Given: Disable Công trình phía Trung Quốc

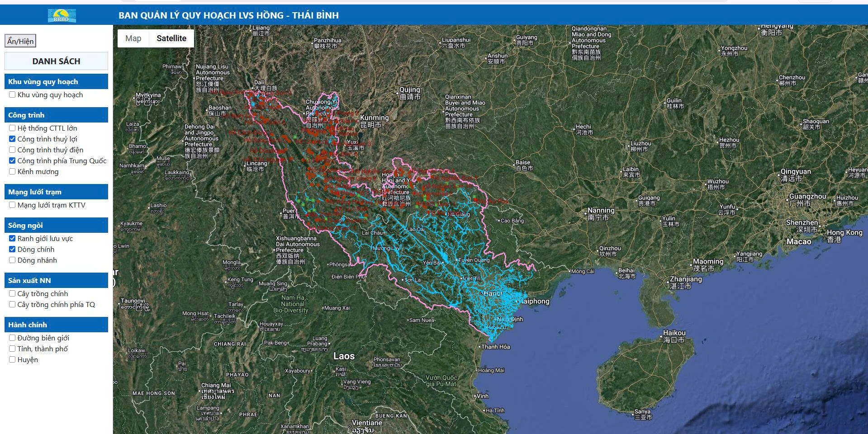Looking at the screenshot, I should [12, 160].
